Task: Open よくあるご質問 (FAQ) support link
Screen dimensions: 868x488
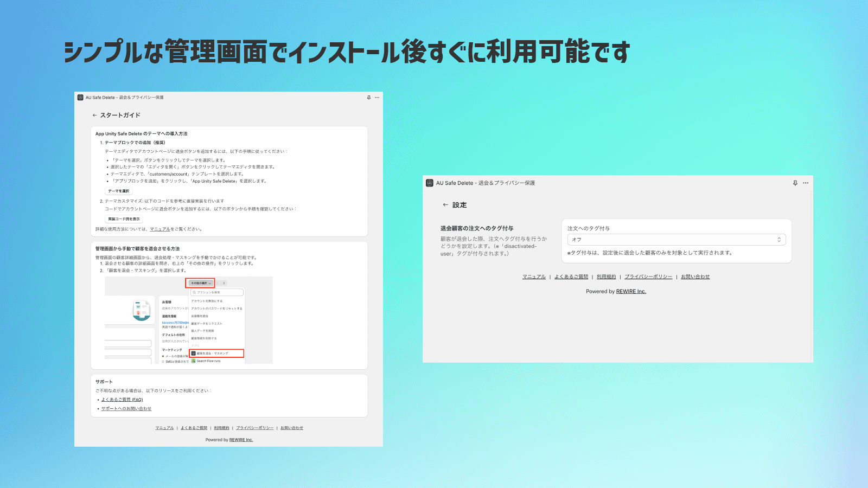Action: (x=122, y=400)
